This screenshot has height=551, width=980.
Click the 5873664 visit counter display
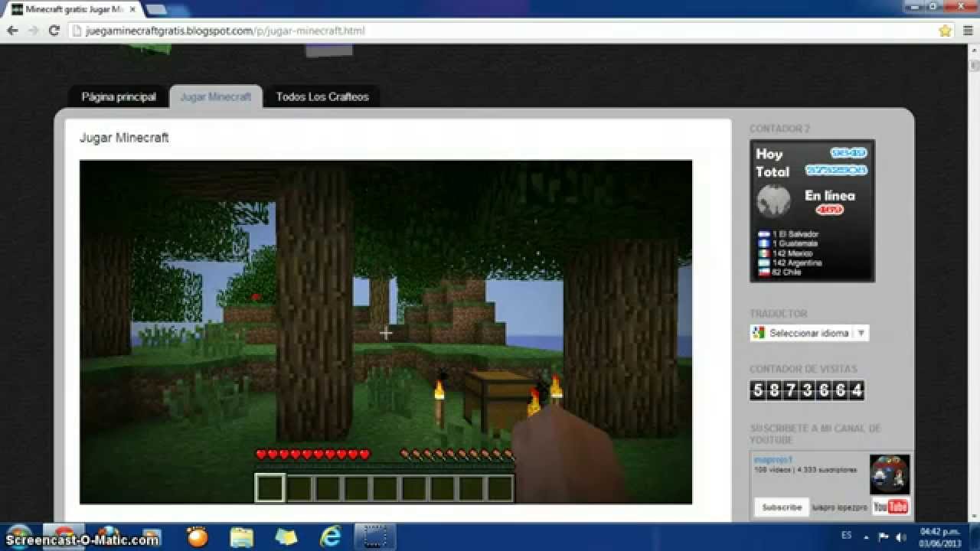coord(807,390)
